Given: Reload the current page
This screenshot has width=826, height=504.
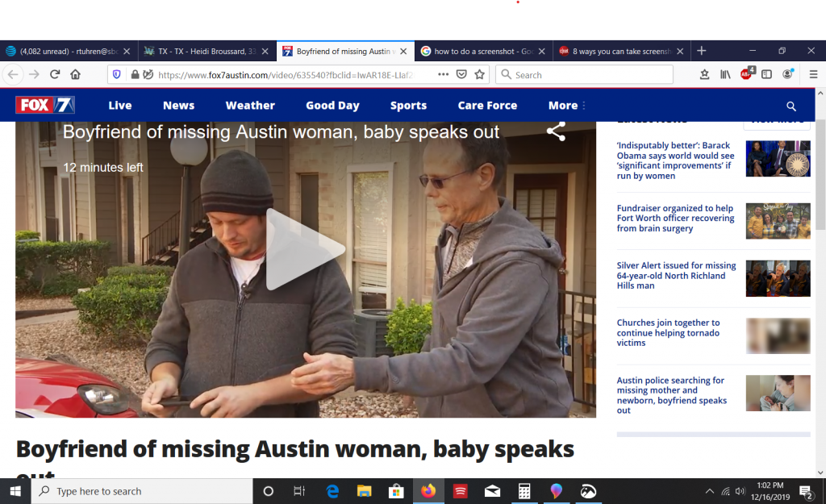Looking at the screenshot, I should (x=55, y=74).
